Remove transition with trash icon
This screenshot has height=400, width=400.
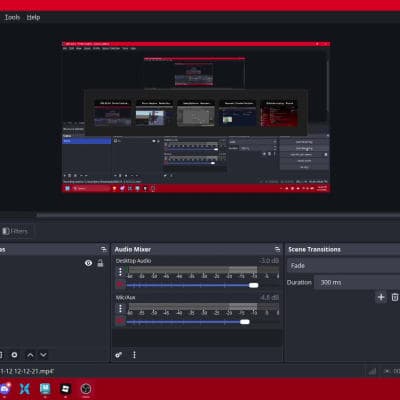(395, 297)
